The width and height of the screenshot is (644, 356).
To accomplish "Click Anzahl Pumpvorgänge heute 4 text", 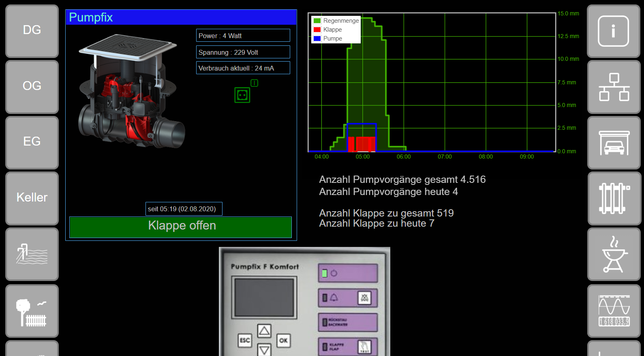I will pos(389,191).
